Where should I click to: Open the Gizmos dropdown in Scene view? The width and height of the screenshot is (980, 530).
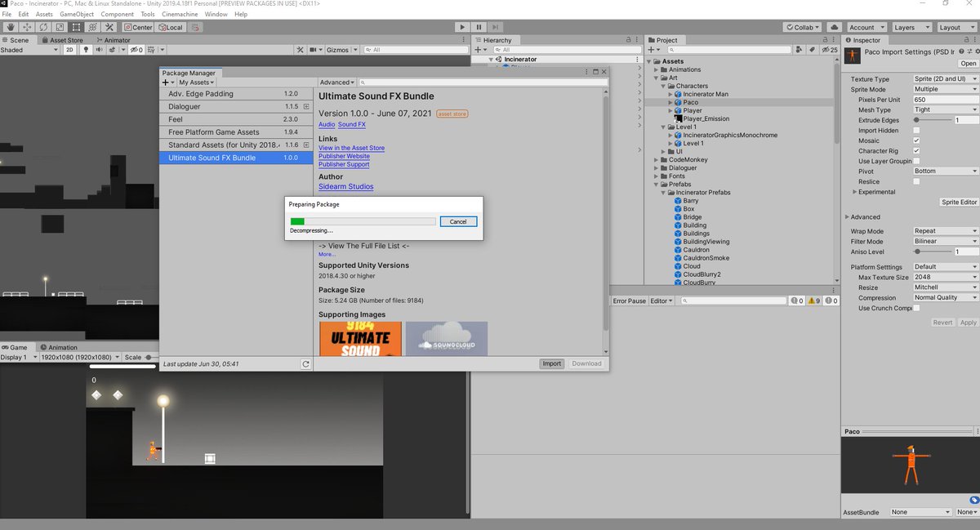[x=341, y=50]
